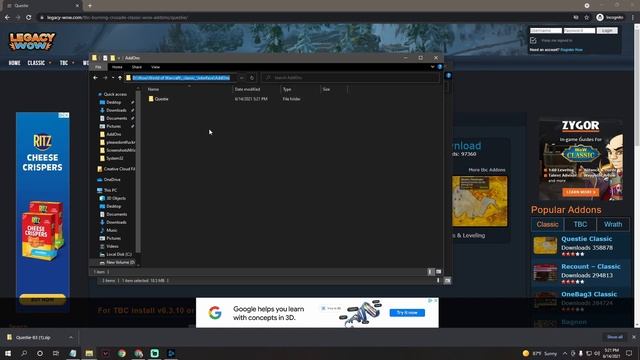The image size is (640, 360).
Task: Expand the Explorer ribbon
Action: coord(433,67)
